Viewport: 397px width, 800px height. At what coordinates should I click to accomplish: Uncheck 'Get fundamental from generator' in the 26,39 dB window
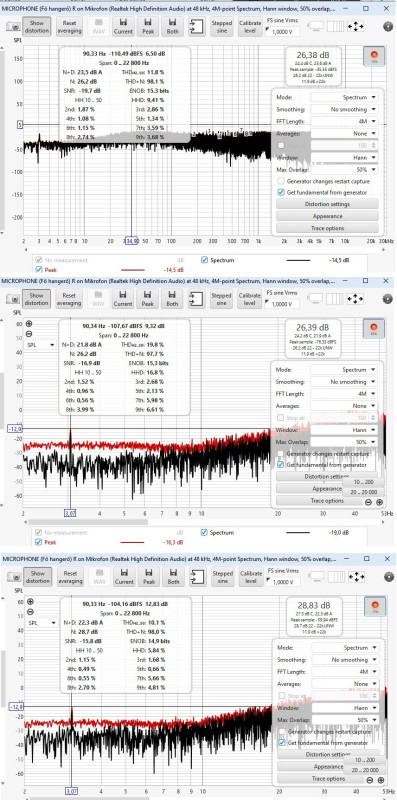(281, 465)
